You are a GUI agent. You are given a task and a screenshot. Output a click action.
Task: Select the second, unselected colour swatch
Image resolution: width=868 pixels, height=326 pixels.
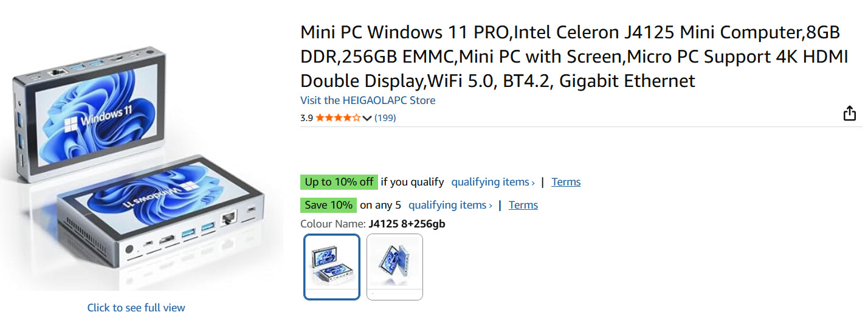click(x=394, y=267)
